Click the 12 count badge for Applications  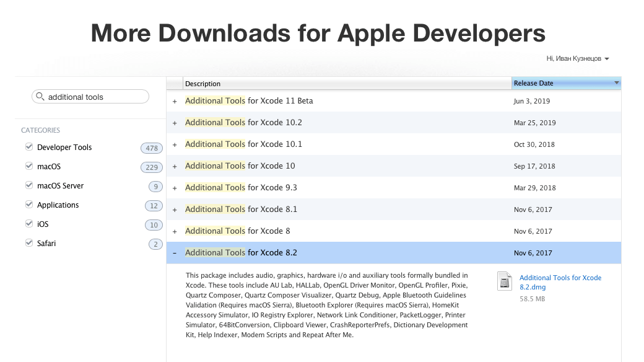click(x=154, y=206)
